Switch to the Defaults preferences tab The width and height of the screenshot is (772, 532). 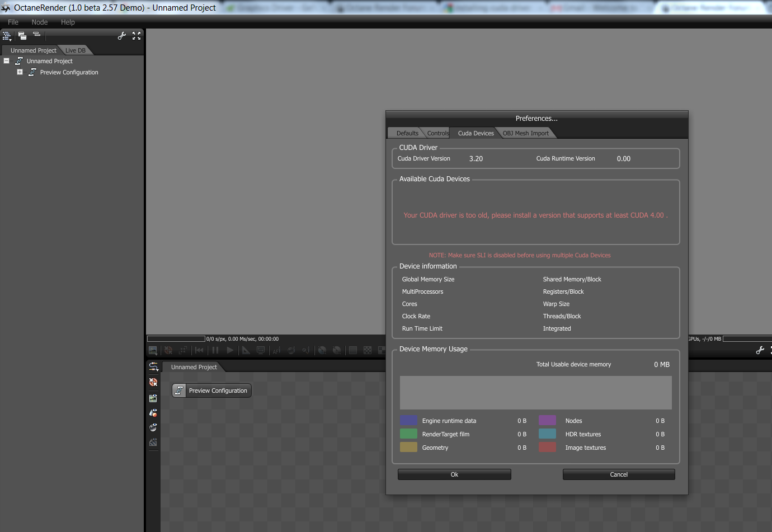tap(407, 133)
